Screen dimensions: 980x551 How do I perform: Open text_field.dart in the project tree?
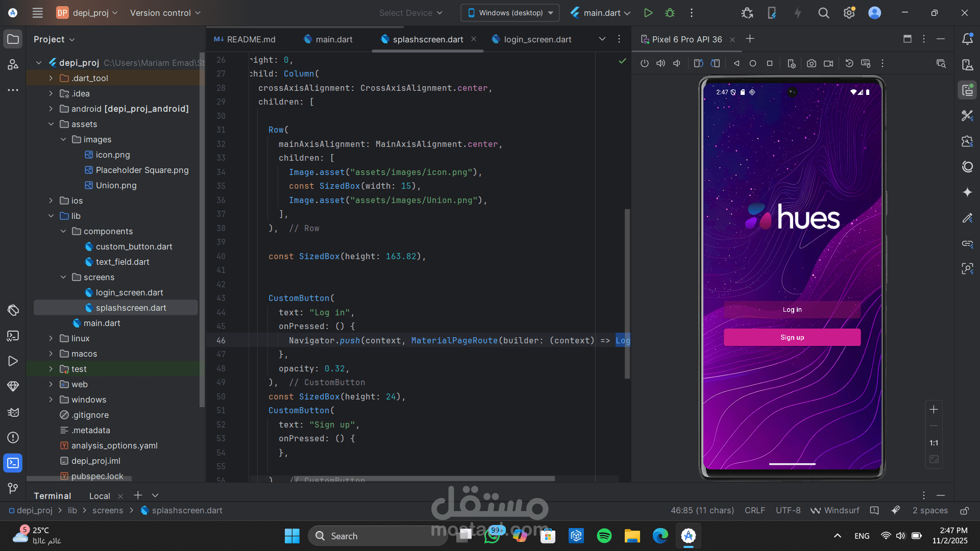(122, 262)
